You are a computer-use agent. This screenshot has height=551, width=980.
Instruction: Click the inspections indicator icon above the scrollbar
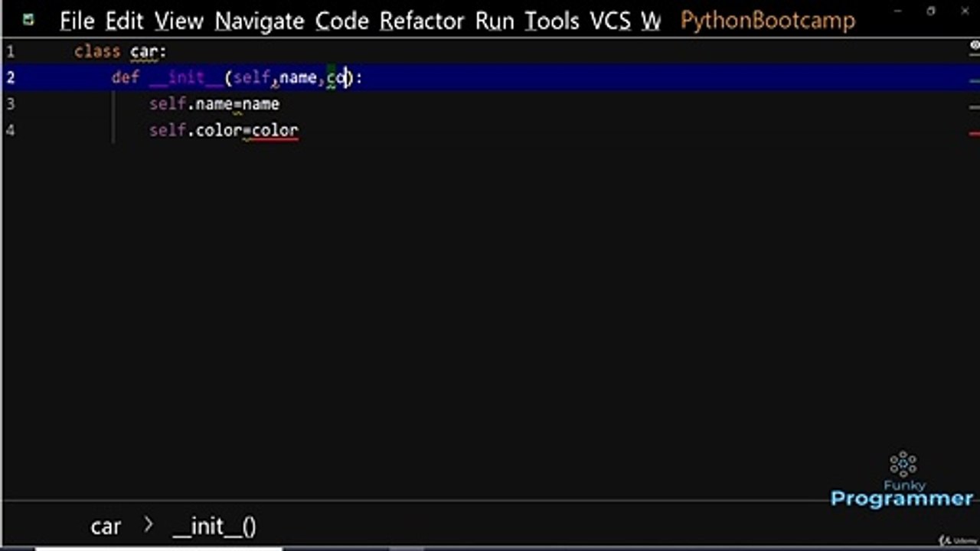[975, 46]
